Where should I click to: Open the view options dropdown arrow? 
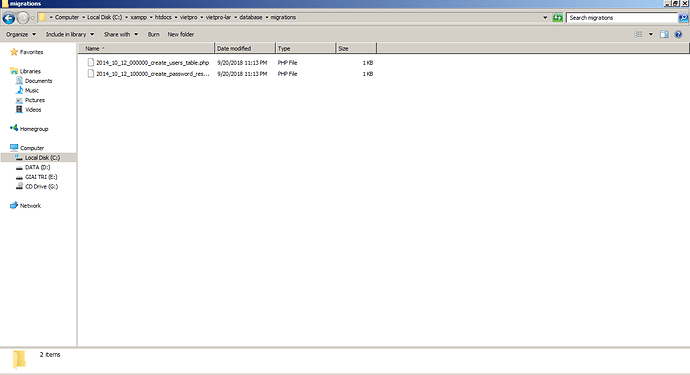(651, 34)
